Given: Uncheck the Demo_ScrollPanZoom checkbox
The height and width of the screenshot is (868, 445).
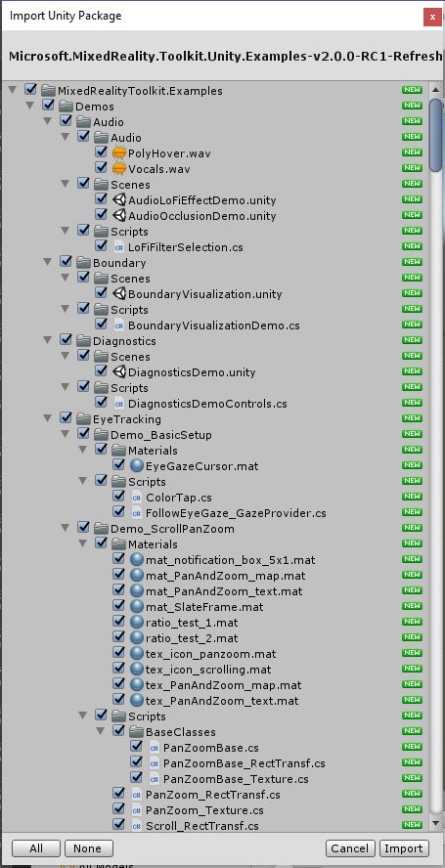Looking at the screenshot, I should click(x=84, y=527).
